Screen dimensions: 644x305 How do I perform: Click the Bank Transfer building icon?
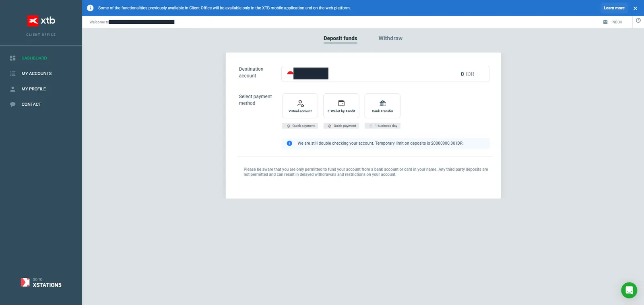383,103
